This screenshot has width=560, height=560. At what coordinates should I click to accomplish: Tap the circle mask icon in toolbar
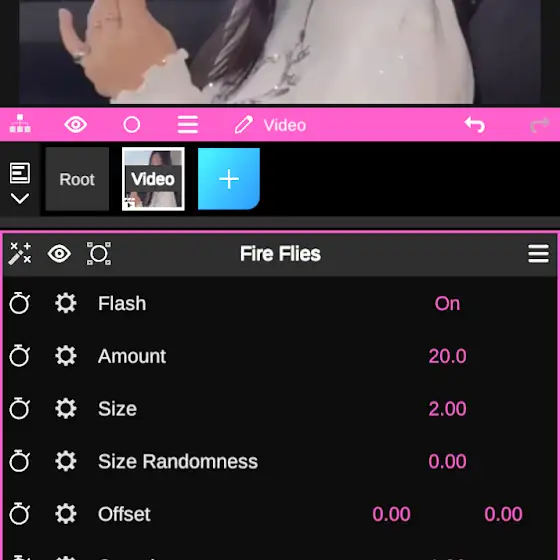(132, 125)
